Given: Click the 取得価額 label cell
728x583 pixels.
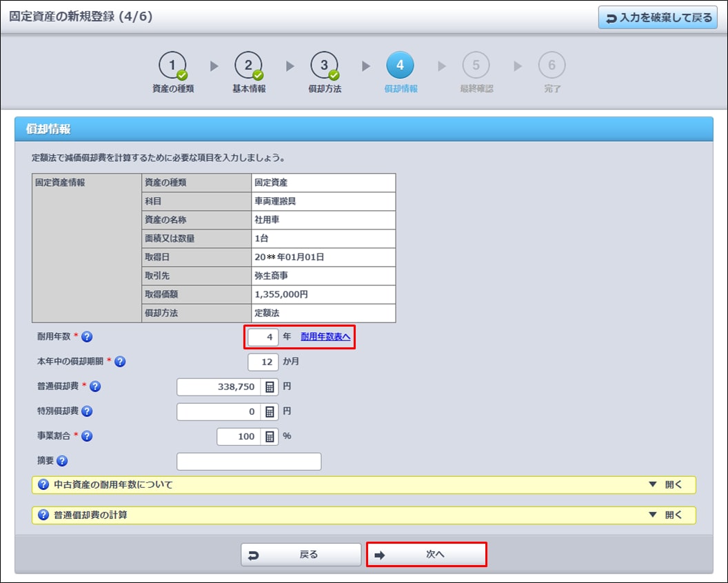Looking at the screenshot, I should [x=196, y=294].
